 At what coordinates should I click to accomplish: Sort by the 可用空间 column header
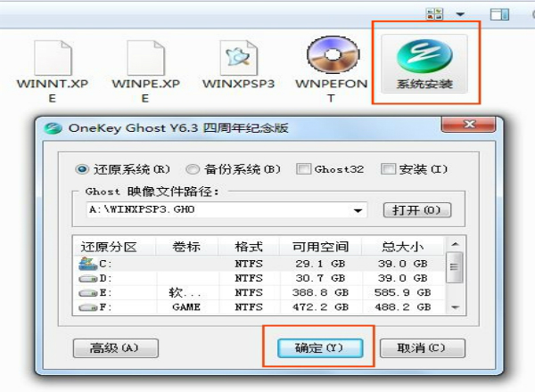point(314,247)
